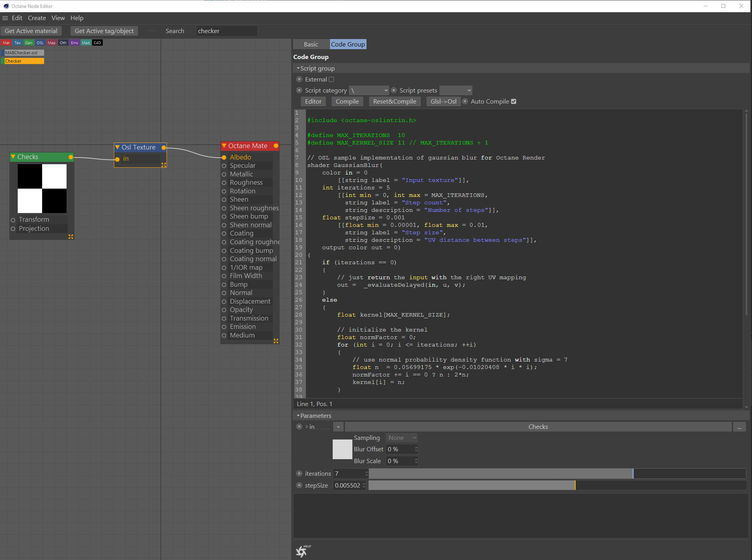Click Get Active tag/object button
The width and height of the screenshot is (752, 560).
coord(104,31)
